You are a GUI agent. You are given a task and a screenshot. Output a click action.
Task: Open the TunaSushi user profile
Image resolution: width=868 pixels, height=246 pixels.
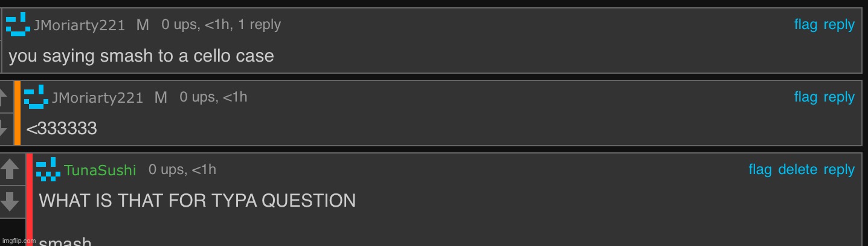[x=100, y=170]
